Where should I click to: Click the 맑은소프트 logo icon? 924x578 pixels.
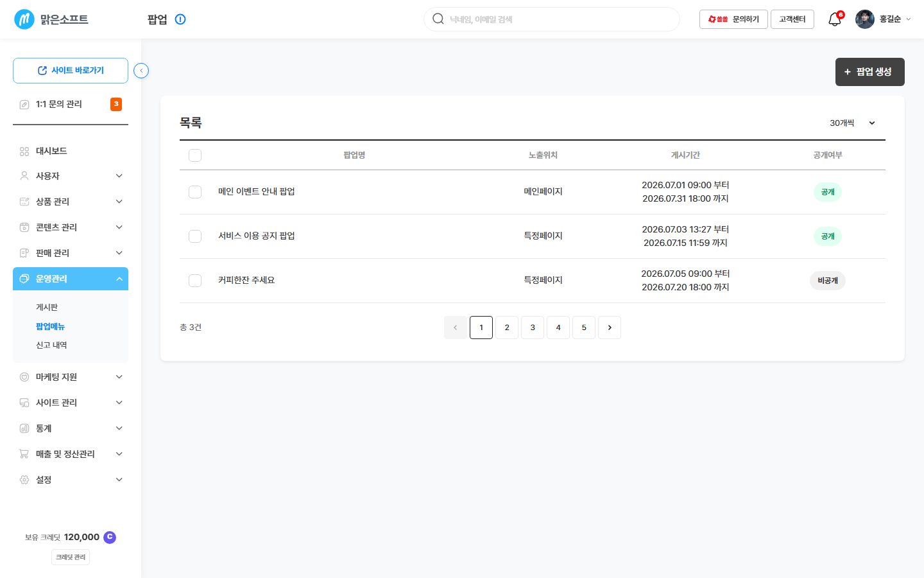pyautogui.click(x=24, y=19)
